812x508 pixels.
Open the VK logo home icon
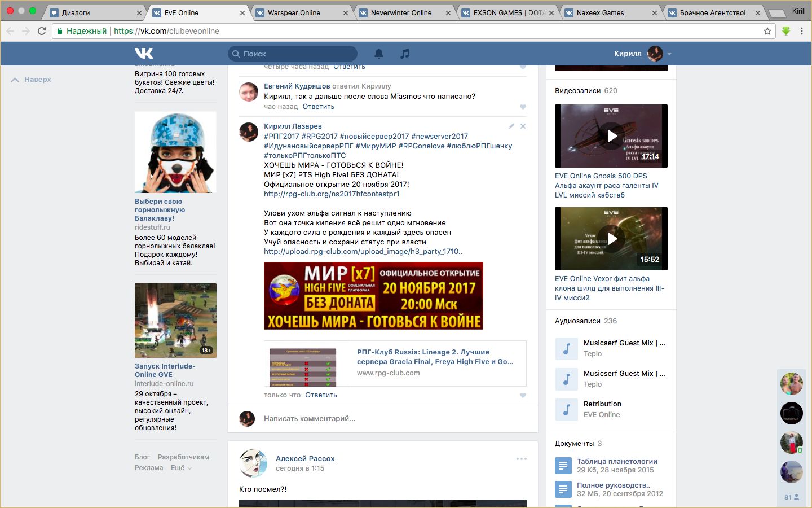click(144, 53)
